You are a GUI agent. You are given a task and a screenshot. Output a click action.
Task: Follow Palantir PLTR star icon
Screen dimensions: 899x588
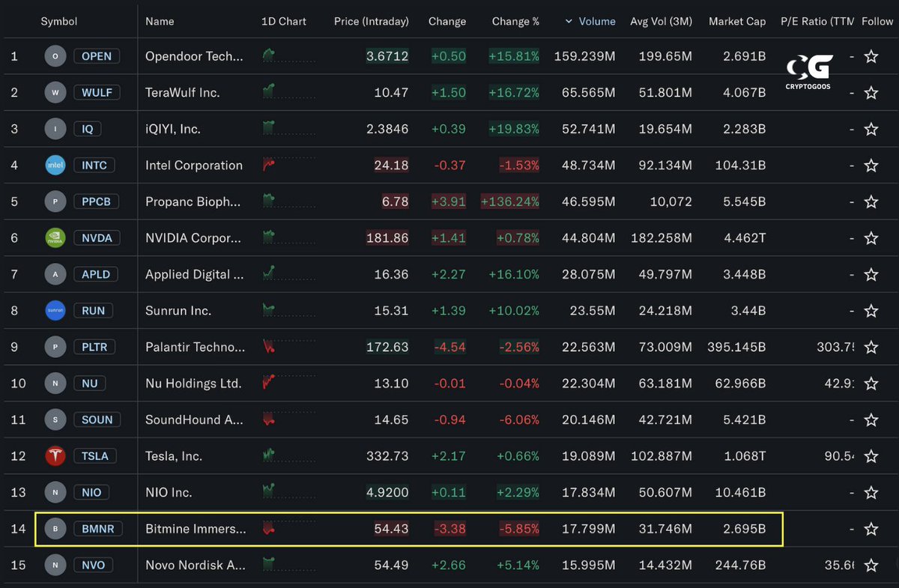click(871, 347)
